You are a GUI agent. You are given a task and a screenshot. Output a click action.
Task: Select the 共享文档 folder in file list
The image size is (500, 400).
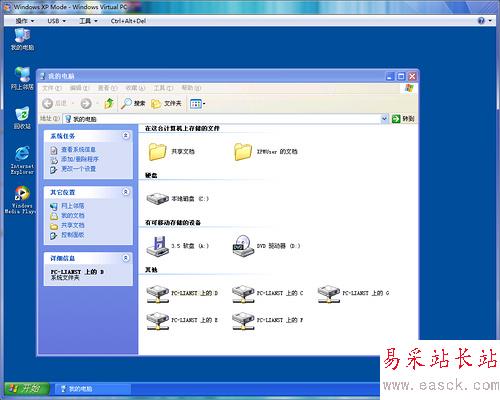(171, 152)
